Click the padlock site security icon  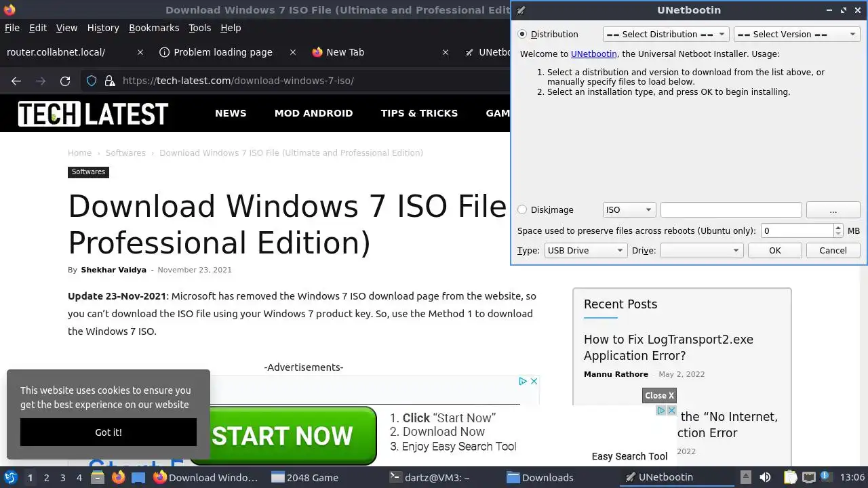point(110,81)
